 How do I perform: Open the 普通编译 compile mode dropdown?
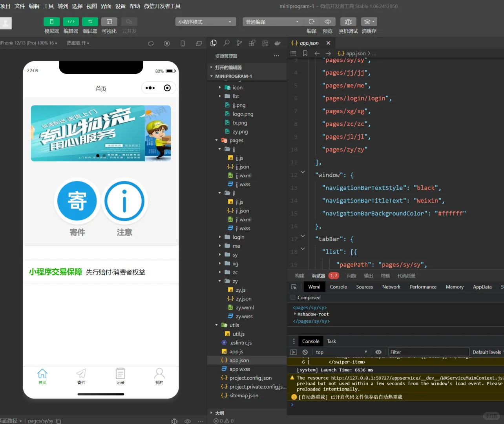point(272,22)
